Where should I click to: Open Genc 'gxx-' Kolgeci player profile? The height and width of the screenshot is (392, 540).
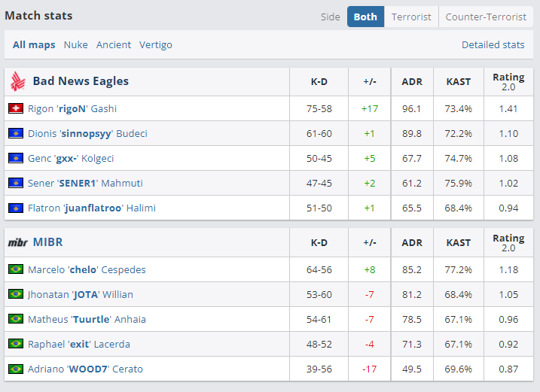pos(71,158)
